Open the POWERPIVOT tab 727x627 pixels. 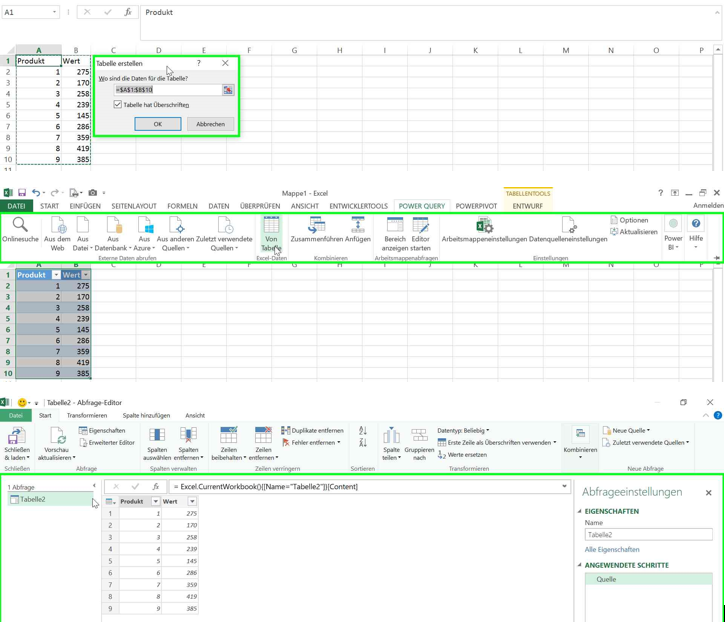point(476,206)
